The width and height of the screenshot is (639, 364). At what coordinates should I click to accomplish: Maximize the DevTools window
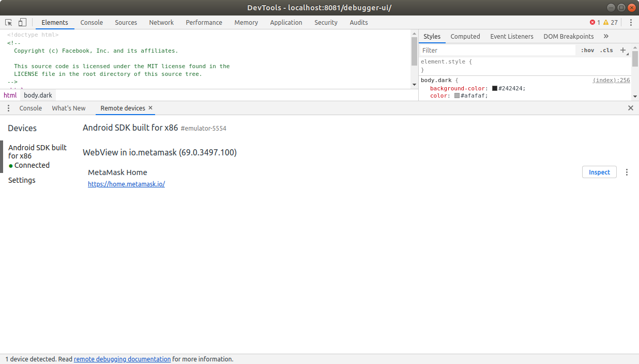click(x=621, y=7)
